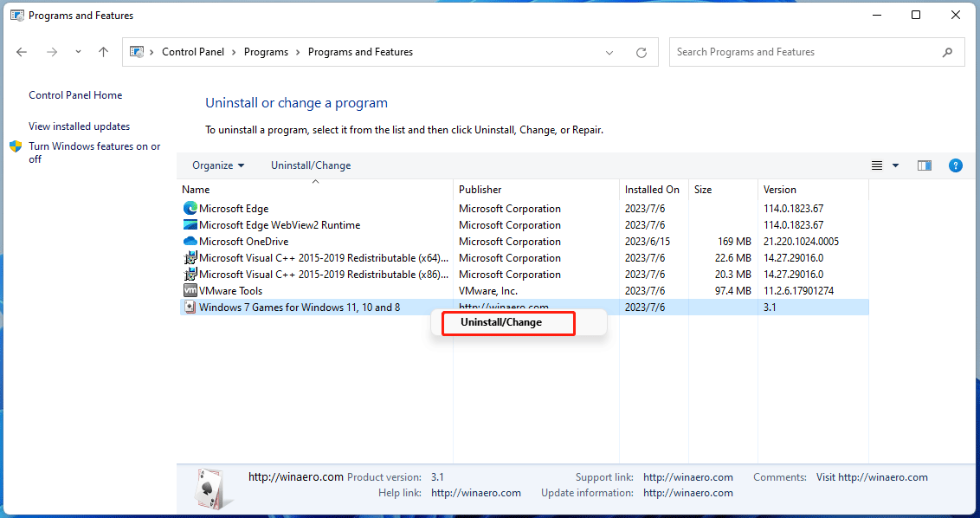Select the Microsoft Edge program name
This screenshot has width=980, height=518.
(234, 209)
